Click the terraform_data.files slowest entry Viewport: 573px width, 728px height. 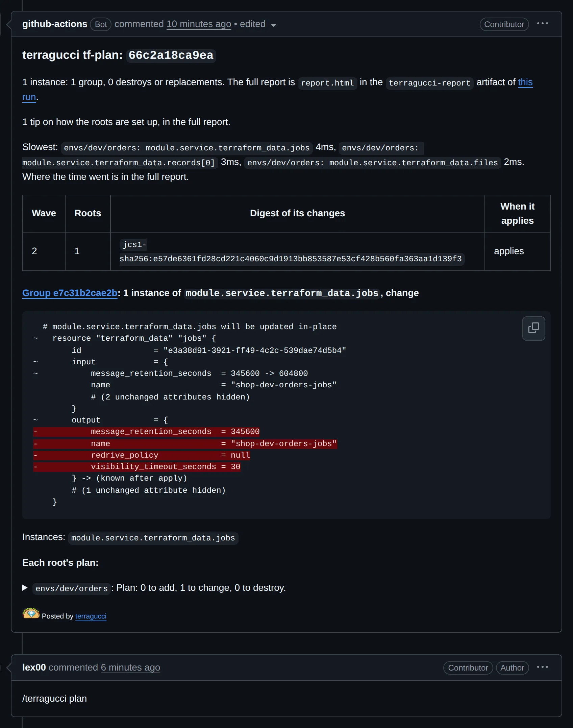point(372,163)
